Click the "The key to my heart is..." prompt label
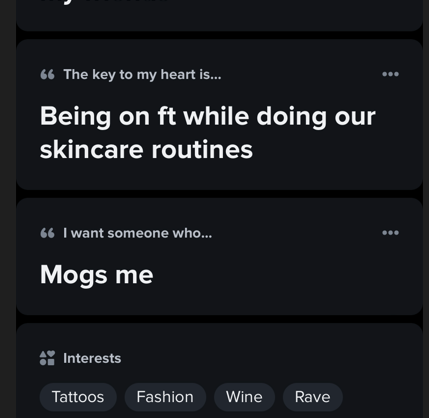429x418 pixels. pos(142,75)
